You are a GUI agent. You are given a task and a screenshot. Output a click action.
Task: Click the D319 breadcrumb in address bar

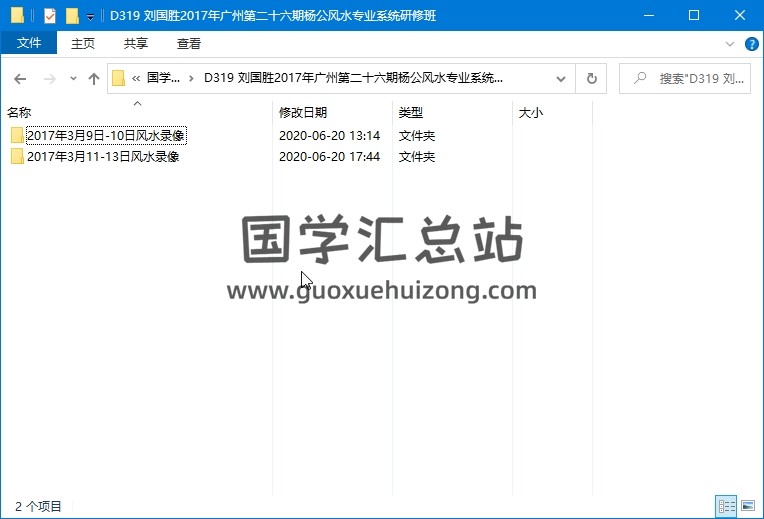(353, 78)
